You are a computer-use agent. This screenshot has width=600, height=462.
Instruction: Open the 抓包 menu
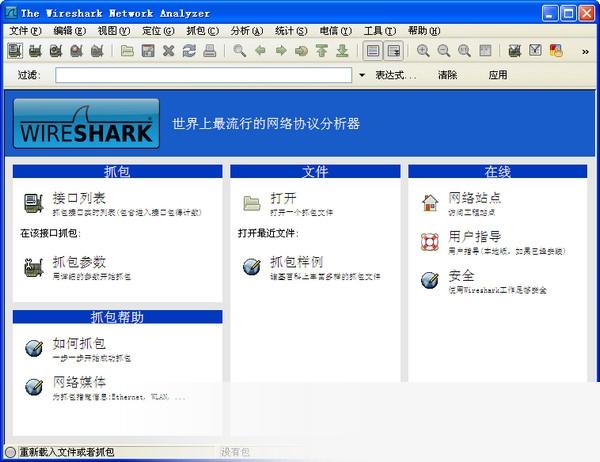203,31
